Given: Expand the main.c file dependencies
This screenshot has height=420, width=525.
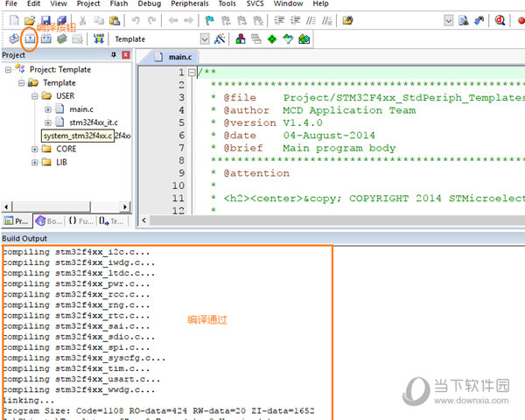Looking at the screenshot, I should point(48,109).
